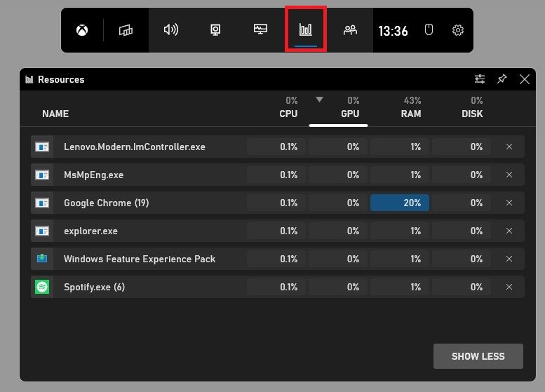Image resolution: width=545 pixels, height=392 pixels.
Task: Click the Resources panel title text
Action: point(61,79)
